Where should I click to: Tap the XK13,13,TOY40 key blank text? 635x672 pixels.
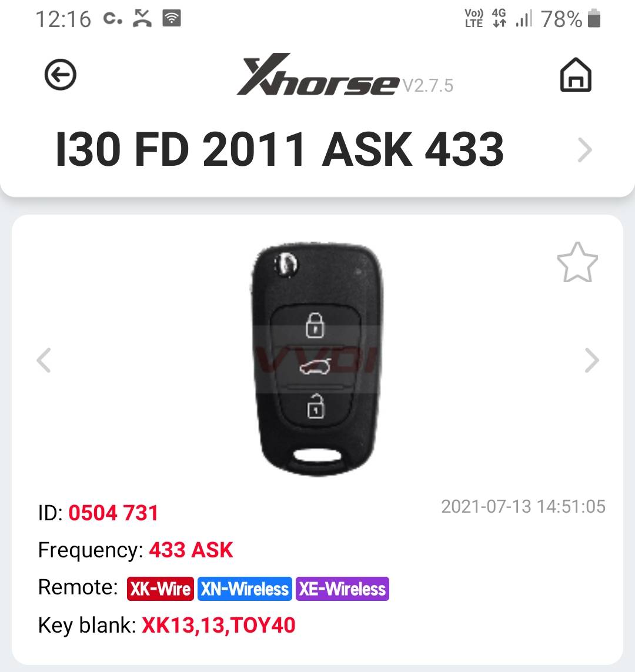pyautogui.click(x=219, y=626)
